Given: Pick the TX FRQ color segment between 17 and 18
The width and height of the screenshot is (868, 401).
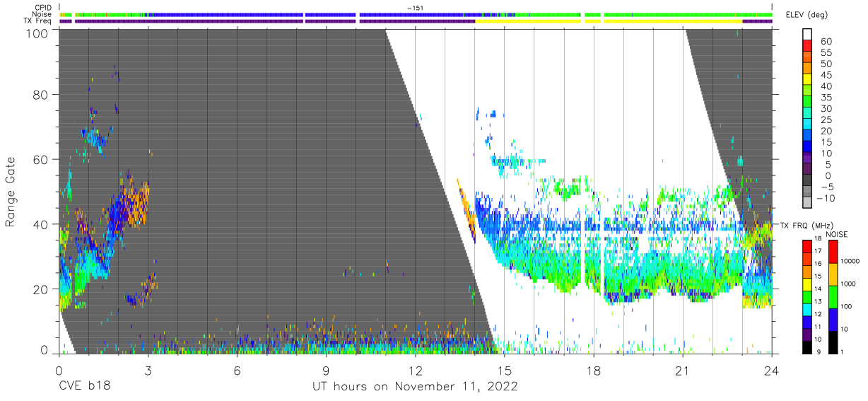Looking at the screenshot, I should [x=807, y=246].
